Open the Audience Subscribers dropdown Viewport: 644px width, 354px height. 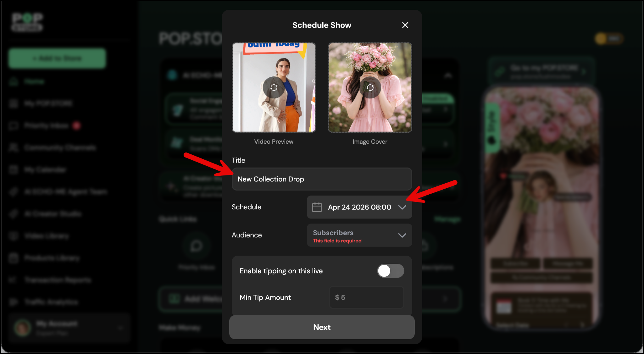click(359, 235)
